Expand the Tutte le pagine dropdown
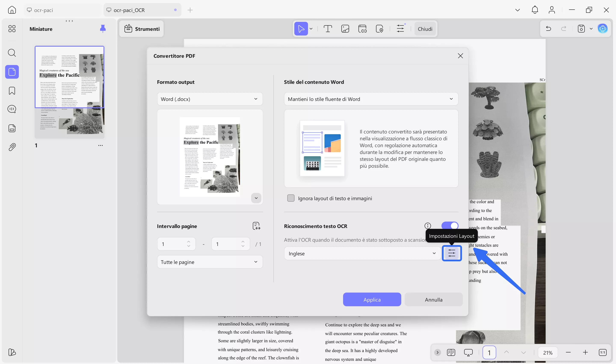 click(x=210, y=262)
